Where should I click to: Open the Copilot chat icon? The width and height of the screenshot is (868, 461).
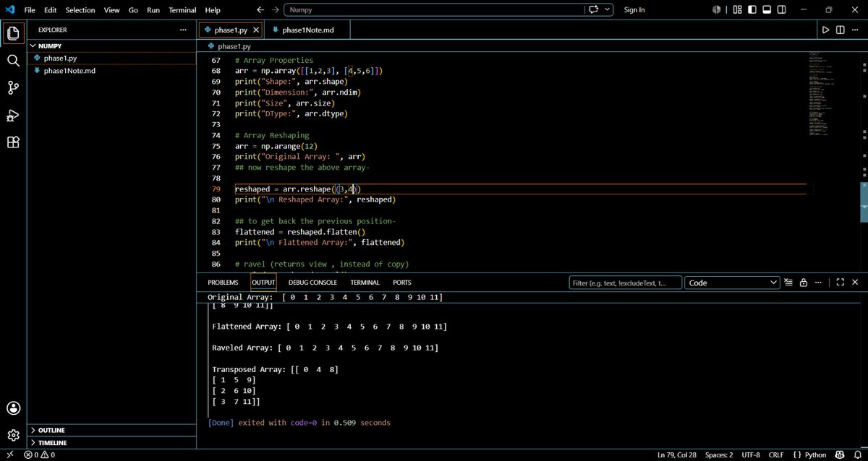pyautogui.click(x=594, y=10)
